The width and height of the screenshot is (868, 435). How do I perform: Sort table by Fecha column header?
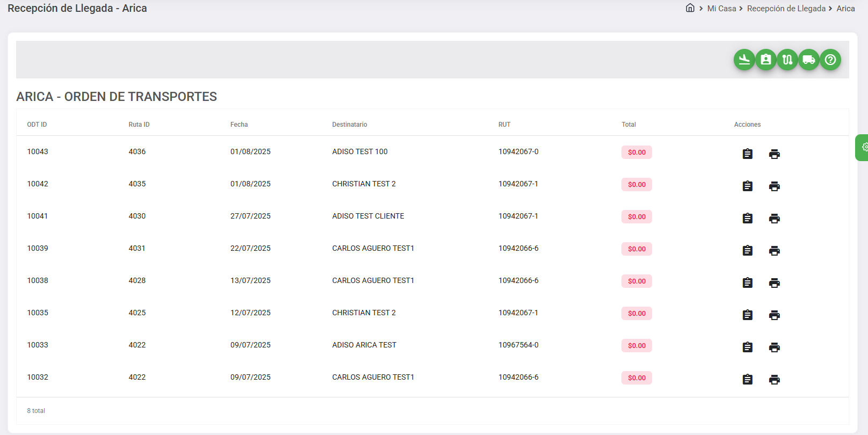coord(239,125)
